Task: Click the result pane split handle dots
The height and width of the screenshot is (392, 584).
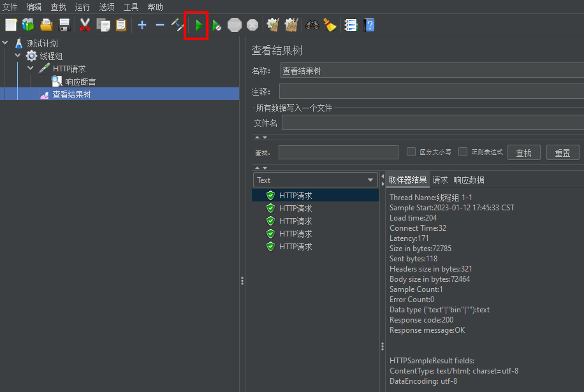Action: tap(383, 347)
